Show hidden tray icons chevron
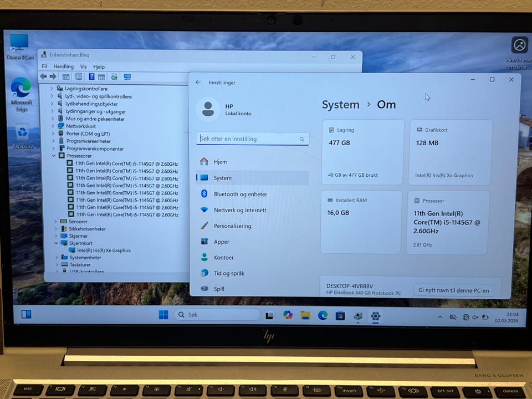 440,317
